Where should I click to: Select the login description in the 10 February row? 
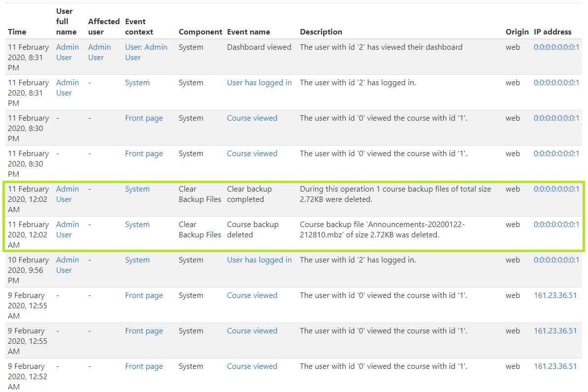(x=358, y=260)
